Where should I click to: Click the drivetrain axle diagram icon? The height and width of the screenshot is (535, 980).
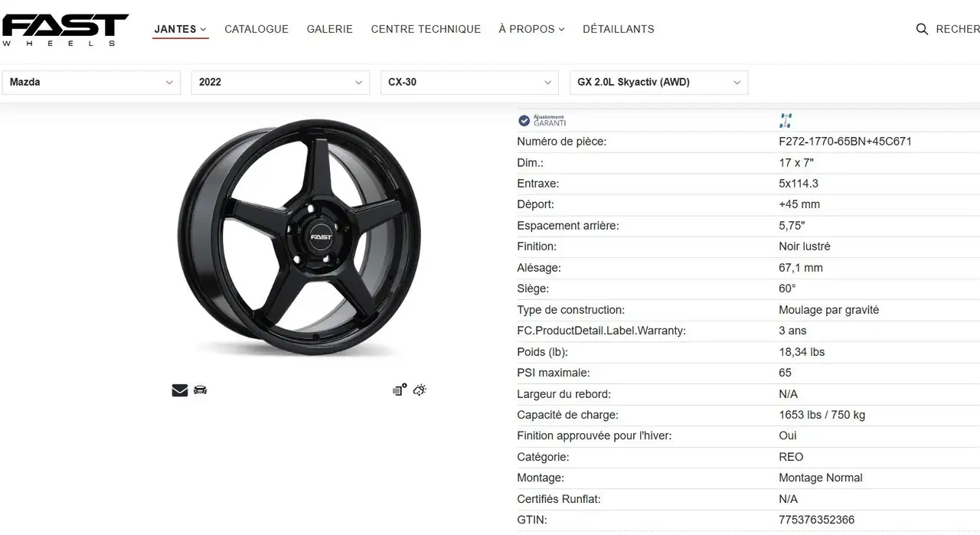pyautogui.click(x=786, y=120)
